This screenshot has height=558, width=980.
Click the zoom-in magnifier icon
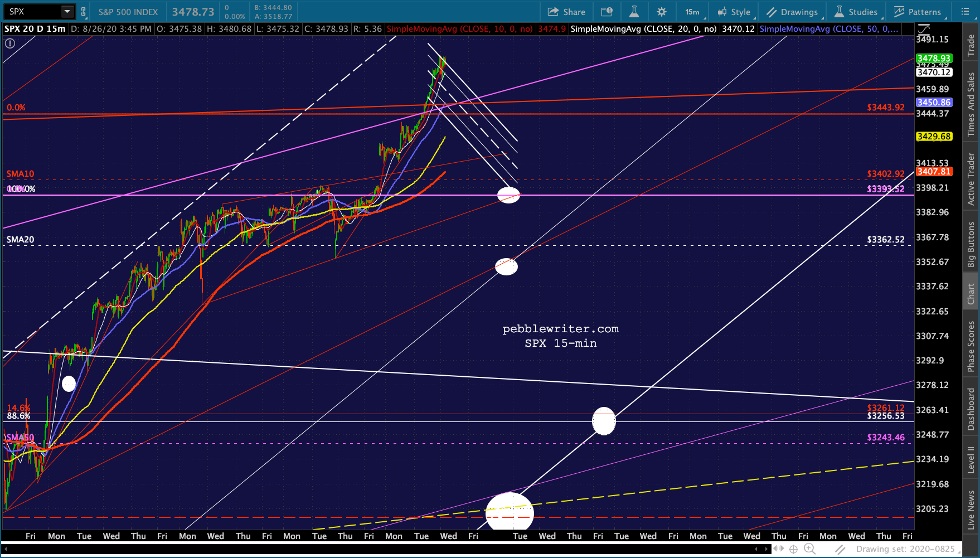pos(809,549)
